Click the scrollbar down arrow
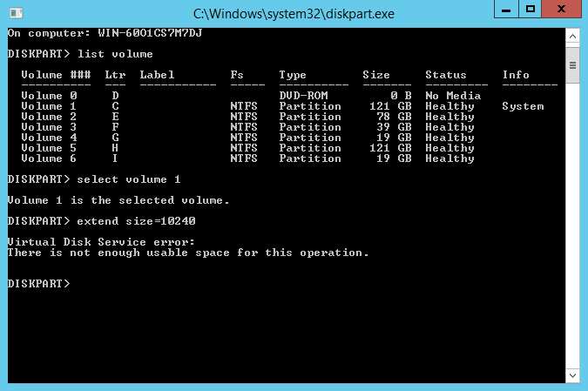Image resolution: width=588 pixels, height=391 pixels. (x=572, y=375)
